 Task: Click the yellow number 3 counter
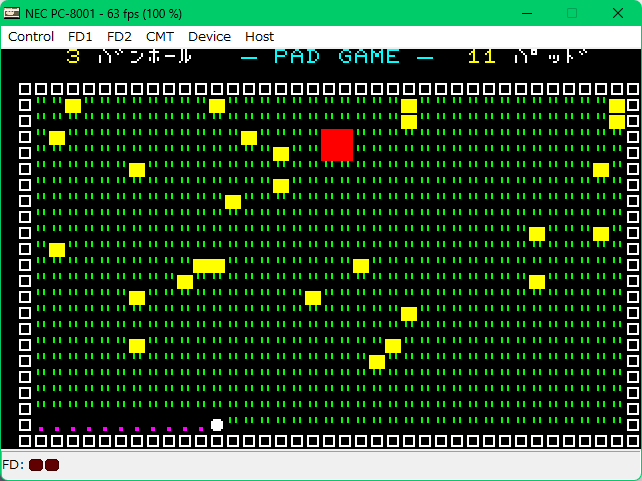coord(73,57)
